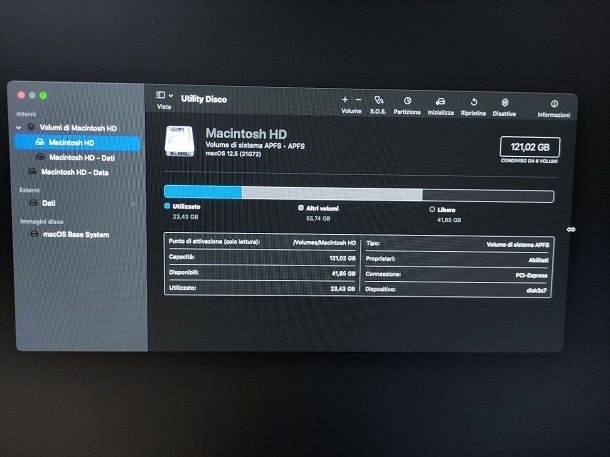
Task: Click the macOS 12.5 version text
Action: point(233,154)
